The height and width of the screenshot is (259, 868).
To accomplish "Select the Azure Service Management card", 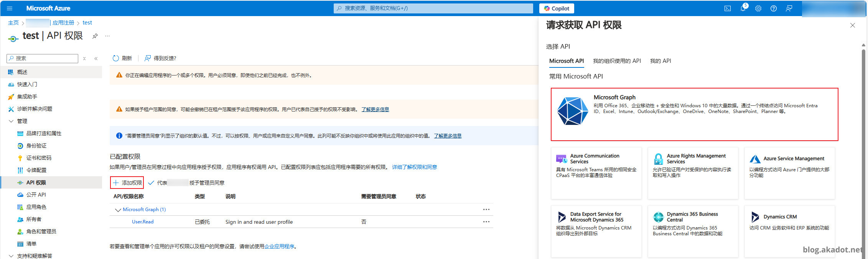I will pyautogui.click(x=790, y=173).
